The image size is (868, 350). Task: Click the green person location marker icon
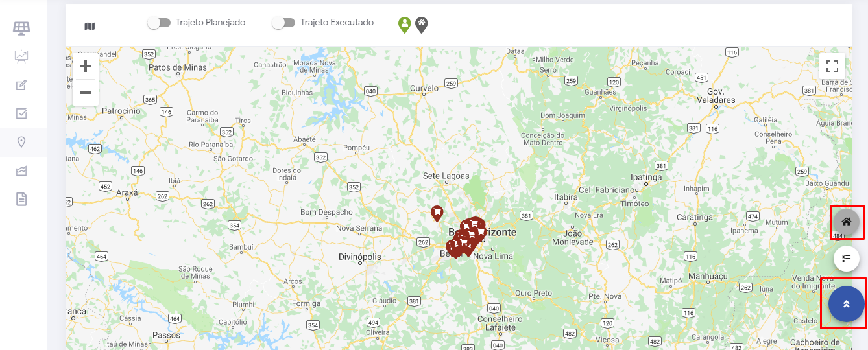click(404, 25)
